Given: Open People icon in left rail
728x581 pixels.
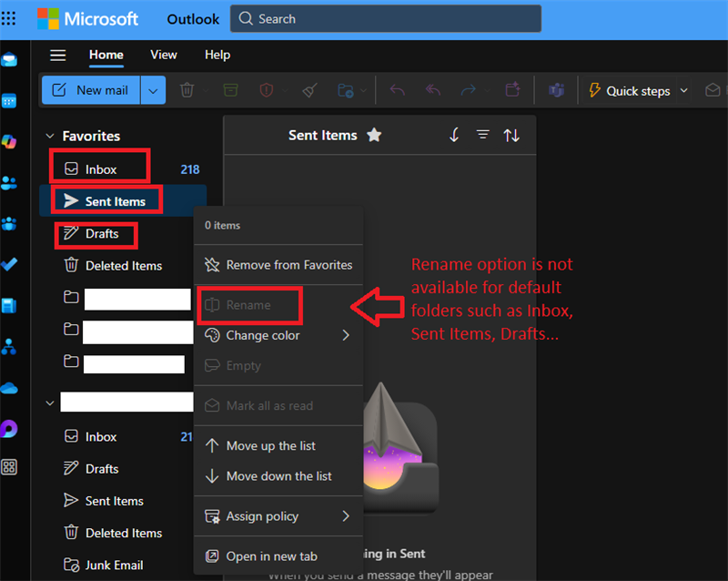Looking at the screenshot, I should tap(9, 183).
